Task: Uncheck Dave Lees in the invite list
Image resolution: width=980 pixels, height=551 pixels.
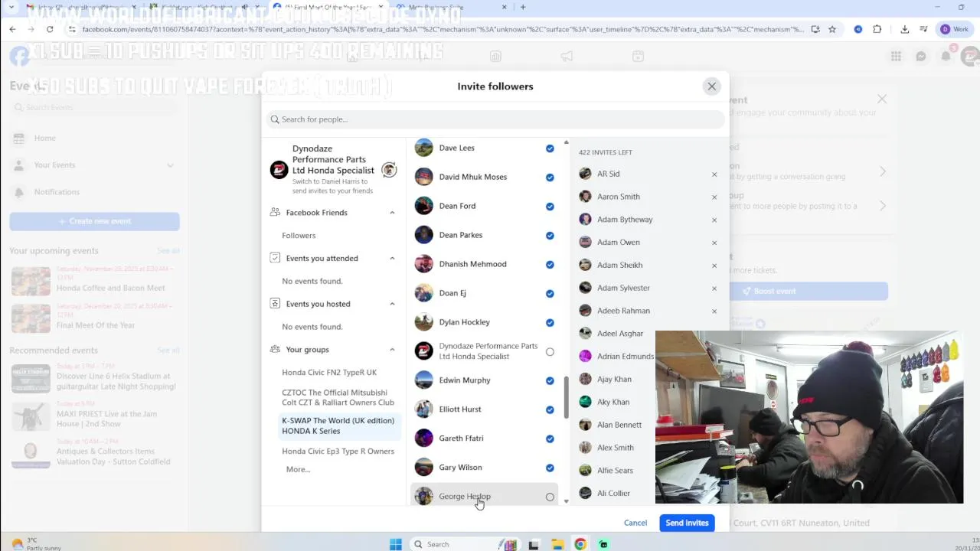Action: [550, 148]
